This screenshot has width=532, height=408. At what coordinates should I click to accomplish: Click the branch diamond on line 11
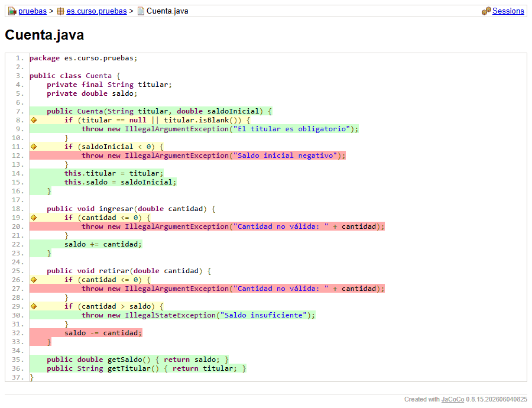point(34,147)
